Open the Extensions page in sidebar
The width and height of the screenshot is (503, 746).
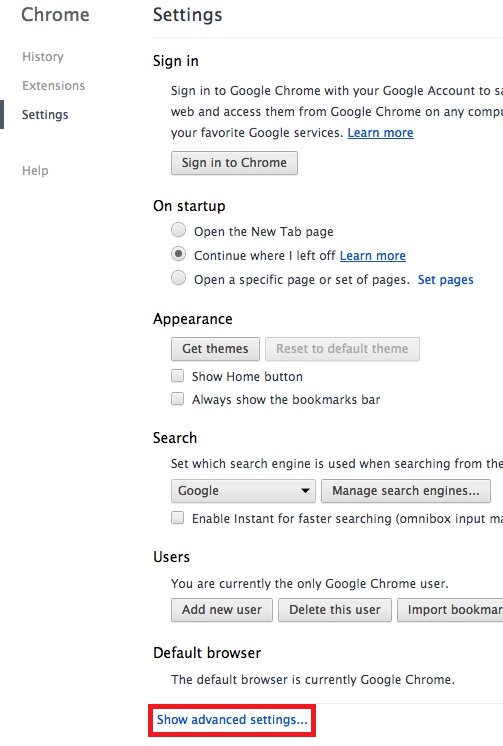pyautogui.click(x=53, y=86)
